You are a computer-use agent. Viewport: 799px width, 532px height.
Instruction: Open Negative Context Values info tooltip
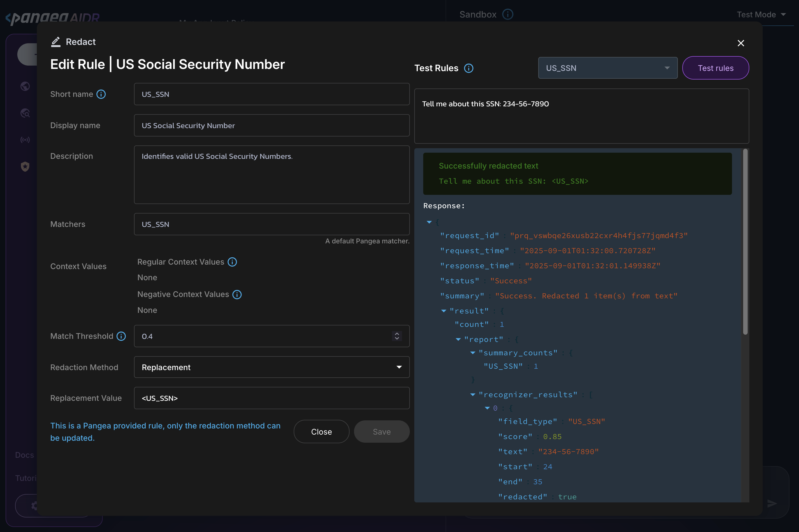tap(237, 294)
